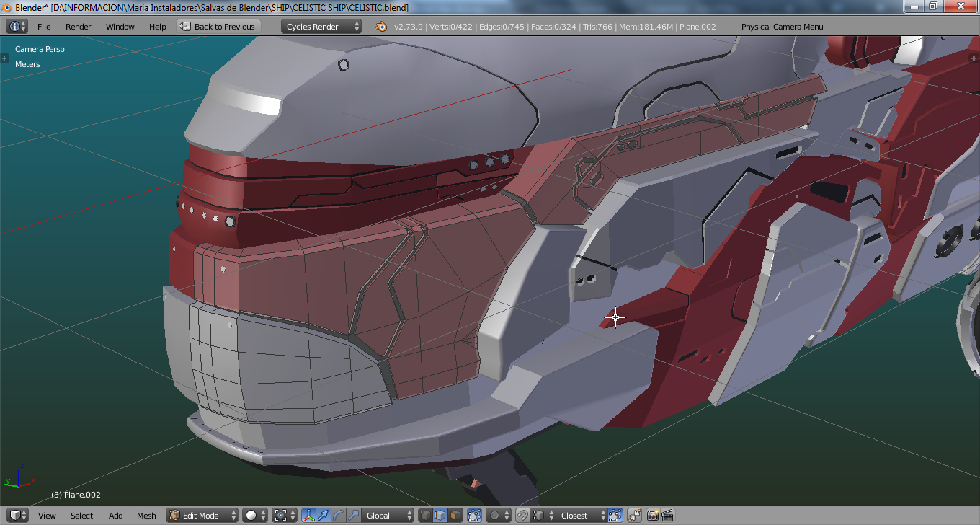Open the viewport shading sphere selector
Image resolution: width=980 pixels, height=525 pixels.
coord(254,516)
